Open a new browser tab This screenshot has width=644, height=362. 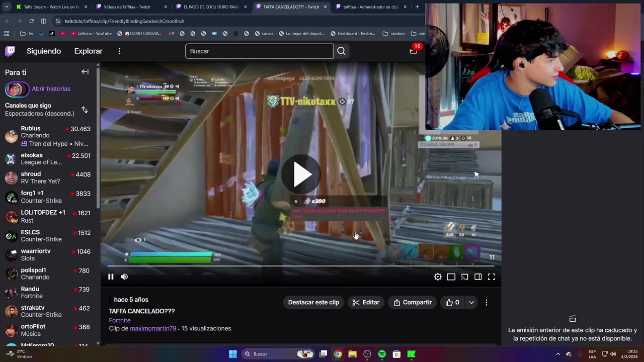point(417,7)
